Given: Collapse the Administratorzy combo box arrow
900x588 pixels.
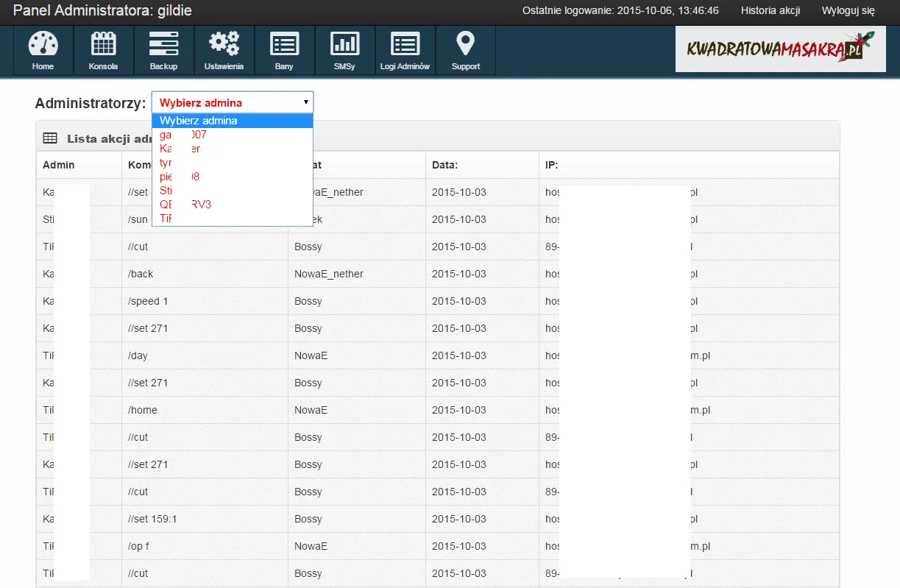Looking at the screenshot, I should coord(305,102).
